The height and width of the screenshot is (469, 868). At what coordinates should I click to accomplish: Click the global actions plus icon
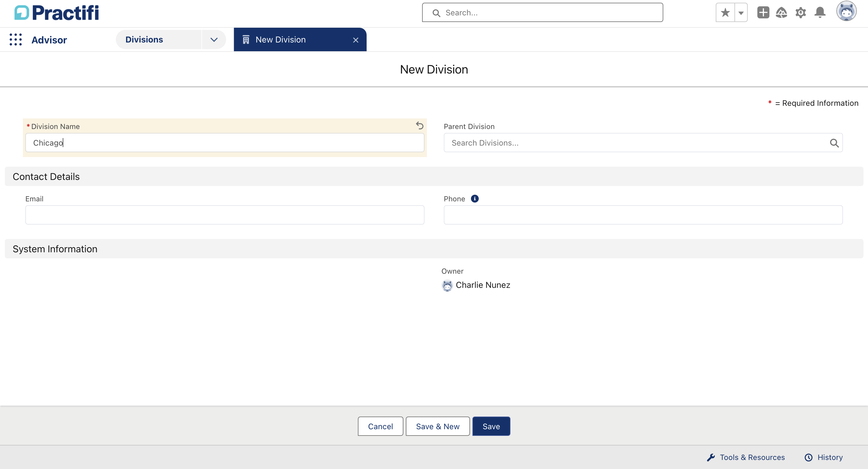point(763,12)
